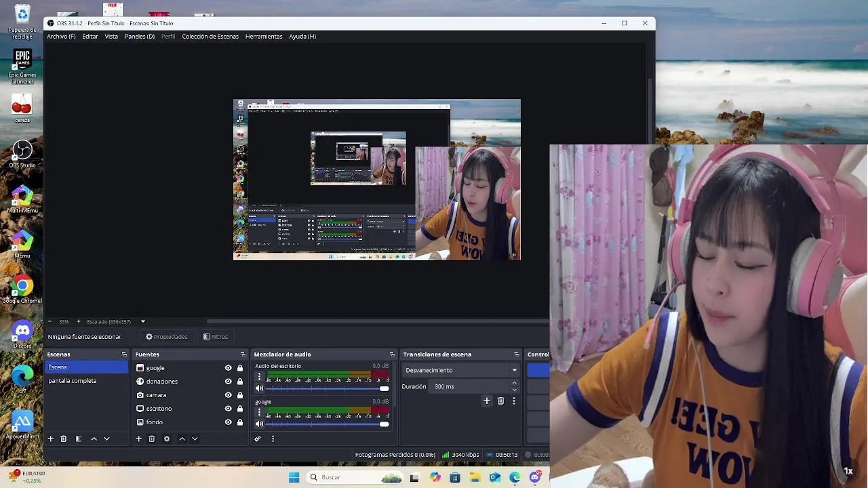Adjust Audio del escritorio volume slider
Viewport: 868px width, 488px height.
point(328,388)
